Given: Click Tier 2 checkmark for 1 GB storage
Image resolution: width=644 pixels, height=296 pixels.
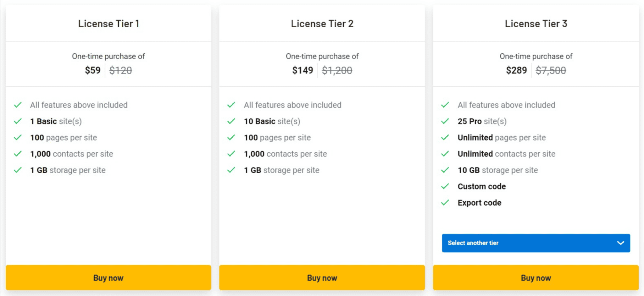Looking at the screenshot, I should pos(231,170).
